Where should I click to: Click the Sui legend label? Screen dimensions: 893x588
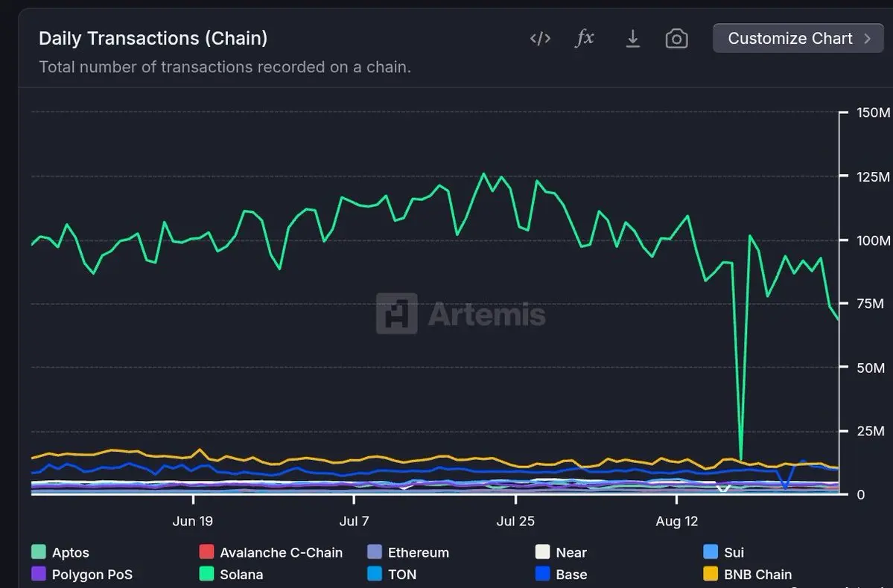734,553
